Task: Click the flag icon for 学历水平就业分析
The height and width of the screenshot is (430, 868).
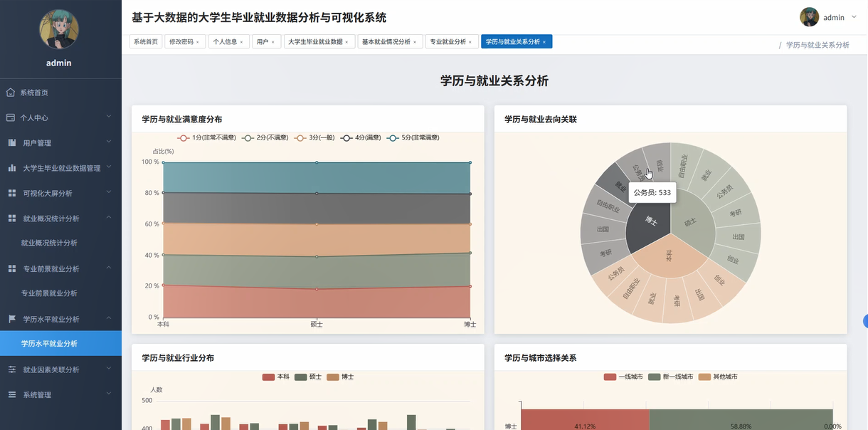Action: coord(12,319)
